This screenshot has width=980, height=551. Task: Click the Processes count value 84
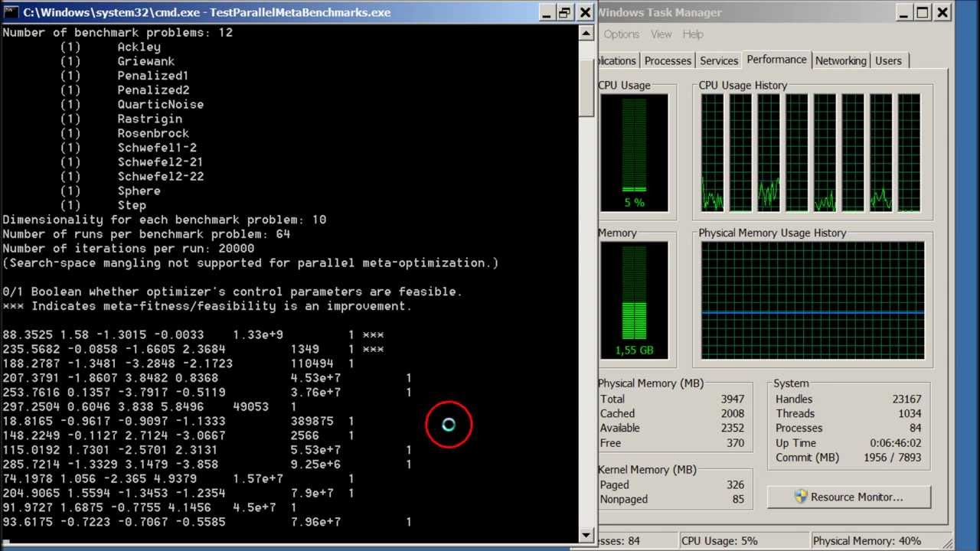pos(915,428)
